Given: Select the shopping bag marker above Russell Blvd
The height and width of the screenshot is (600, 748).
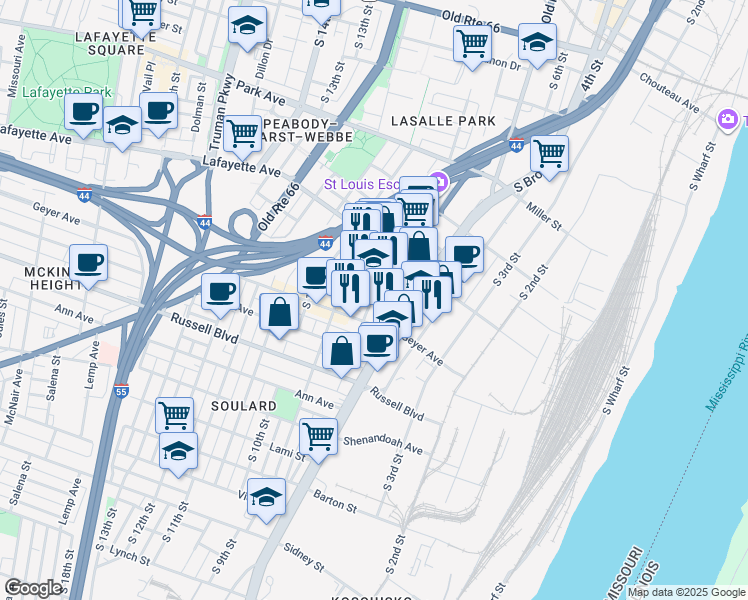Looking at the screenshot, I should (x=280, y=312).
